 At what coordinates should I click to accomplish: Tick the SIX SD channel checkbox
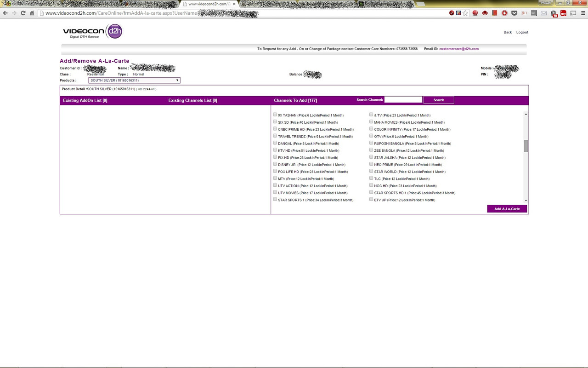point(275,122)
